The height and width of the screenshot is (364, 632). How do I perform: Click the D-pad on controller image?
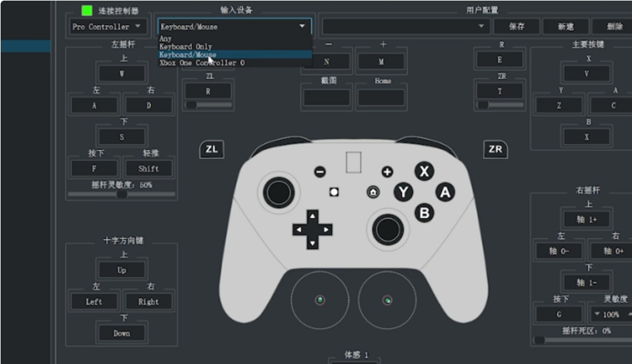[x=313, y=230]
